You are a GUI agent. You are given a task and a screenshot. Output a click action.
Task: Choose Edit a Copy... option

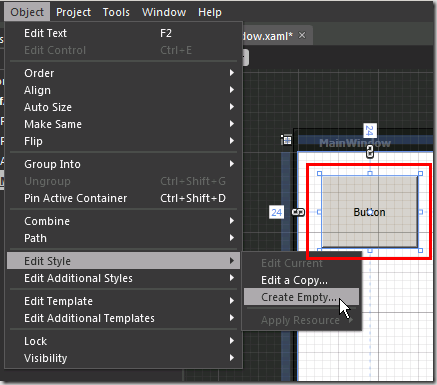coord(302,280)
